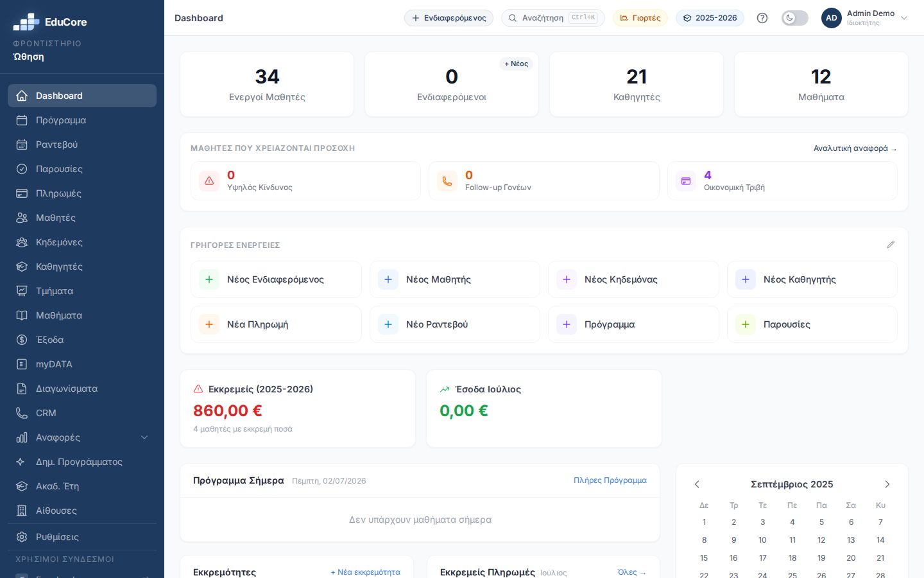
Task: Click Νέος Κηδεμόνας quick action
Action: [633, 279]
